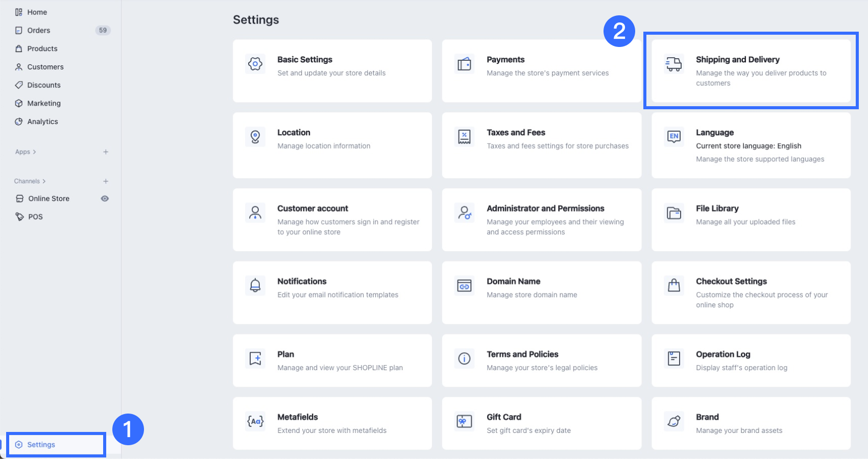868x459 pixels.
Task: Click the Language EN icon
Action: [x=673, y=137]
